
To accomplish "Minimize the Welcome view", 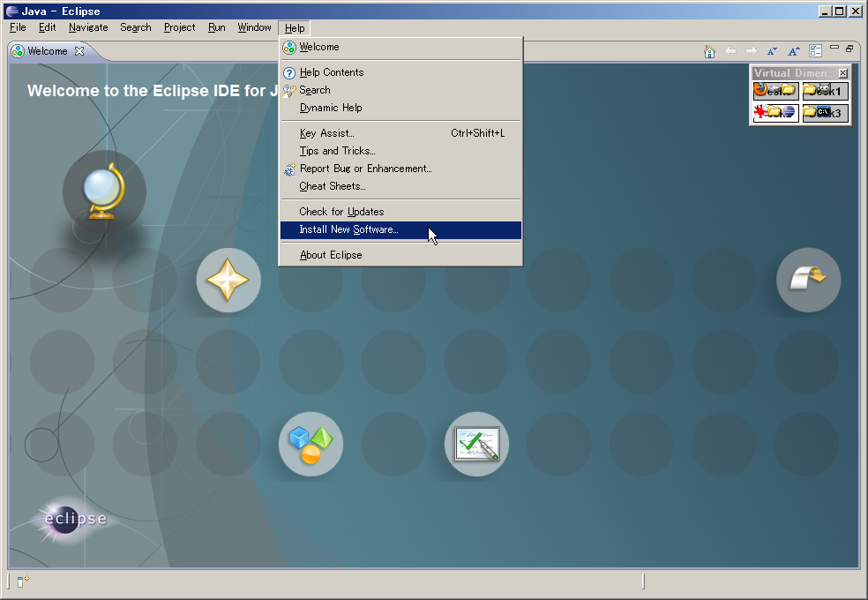I will 834,48.
